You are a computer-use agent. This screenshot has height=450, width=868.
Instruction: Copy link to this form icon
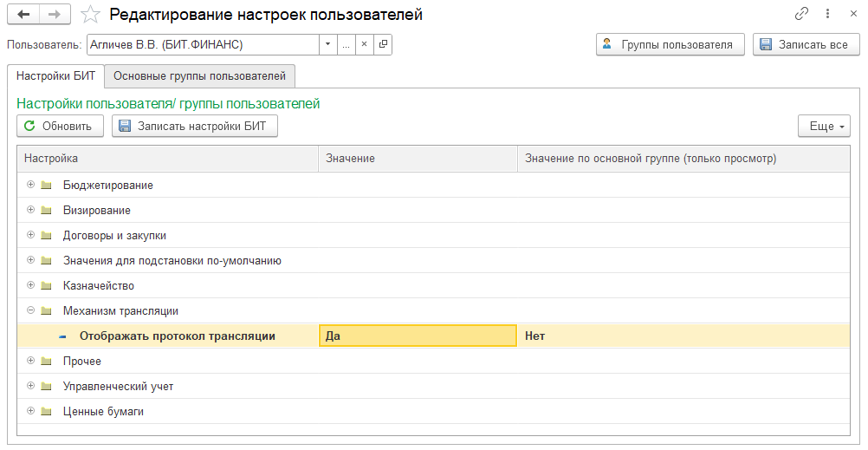(x=801, y=15)
